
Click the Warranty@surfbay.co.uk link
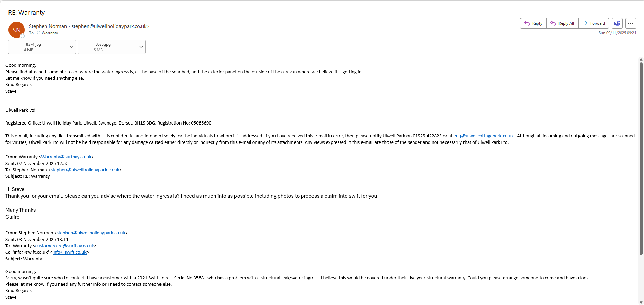pos(66,157)
